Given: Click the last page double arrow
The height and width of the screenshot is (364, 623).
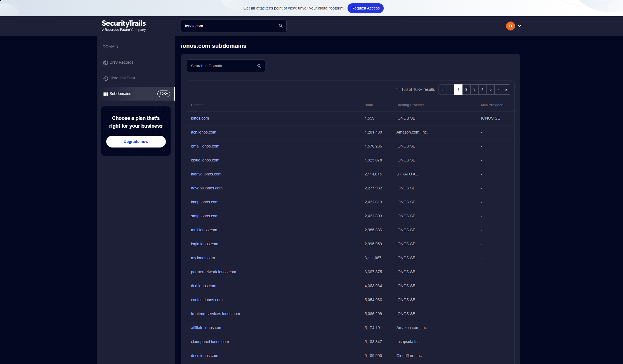Looking at the screenshot, I should point(506,89).
